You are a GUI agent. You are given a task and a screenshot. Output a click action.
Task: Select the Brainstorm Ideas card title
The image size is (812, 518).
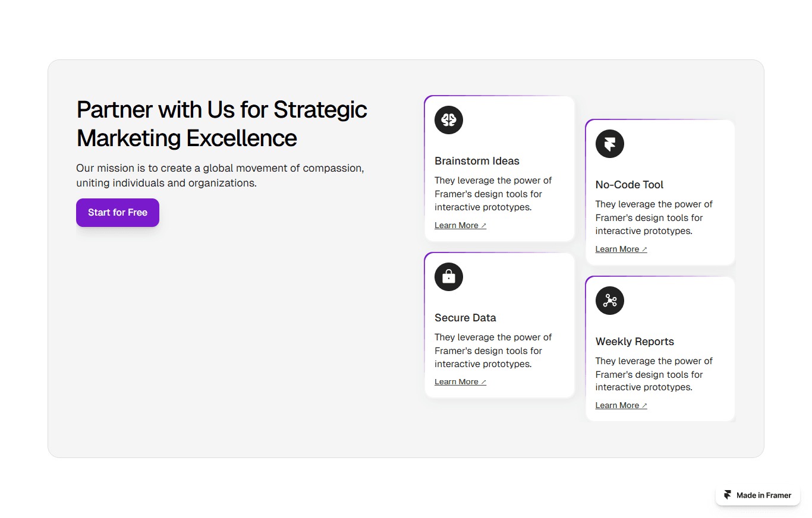click(477, 161)
